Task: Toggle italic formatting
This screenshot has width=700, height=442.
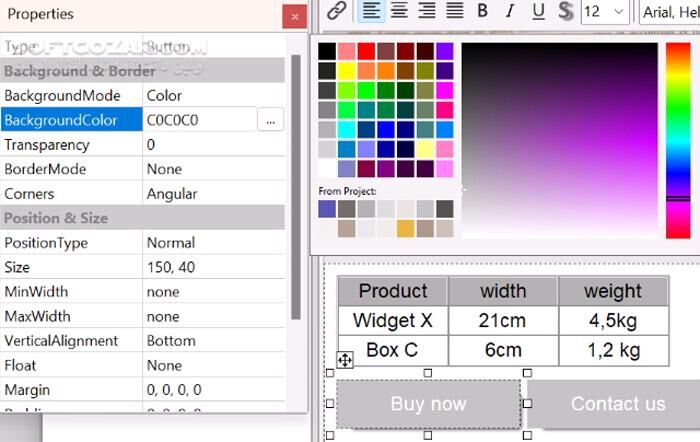Action: 510,11
